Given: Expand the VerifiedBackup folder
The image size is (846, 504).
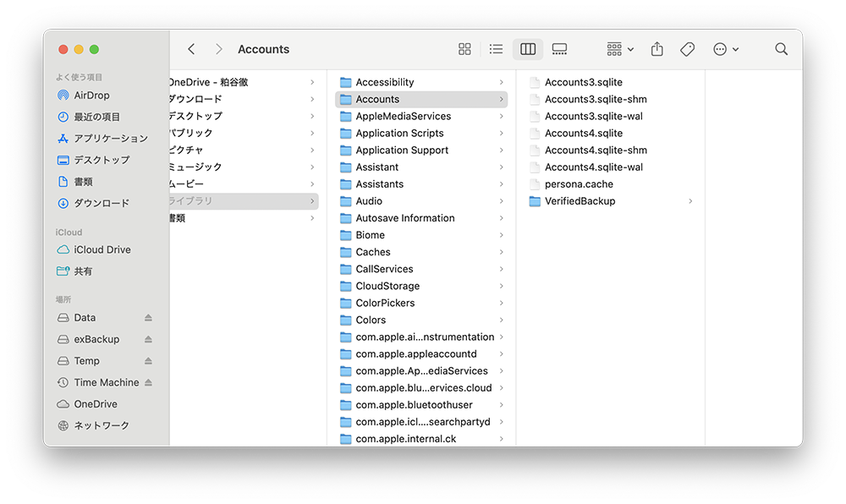Looking at the screenshot, I should point(580,201).
